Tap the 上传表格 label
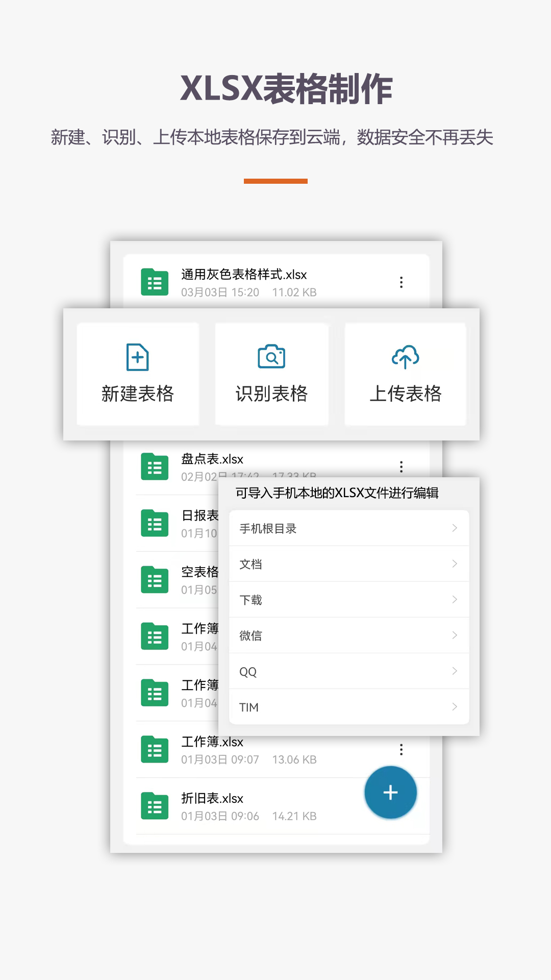Screen dimensions: 551x980 pos(405,394)
